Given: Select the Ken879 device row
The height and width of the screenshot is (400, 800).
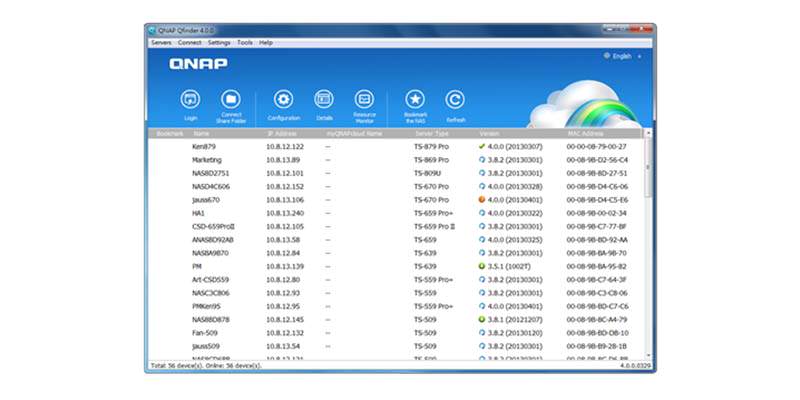Looking at the screenshot, I should 395,146.
